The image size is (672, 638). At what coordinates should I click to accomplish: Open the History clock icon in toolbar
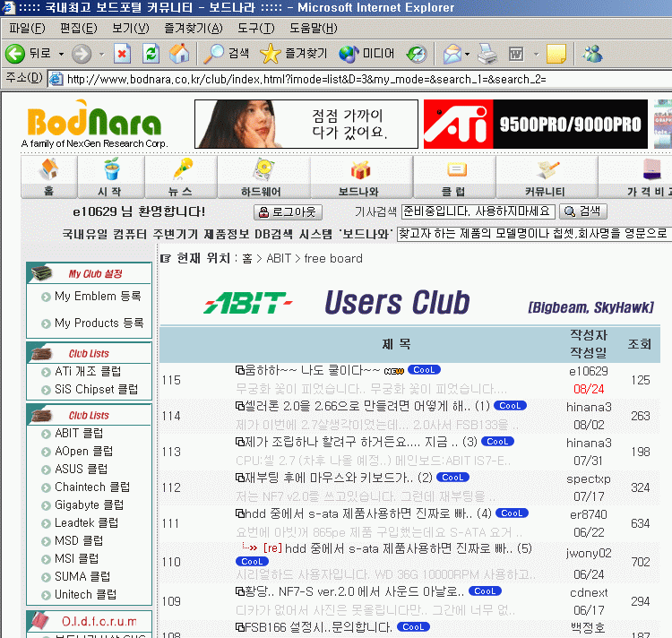[x=417, y=54]
